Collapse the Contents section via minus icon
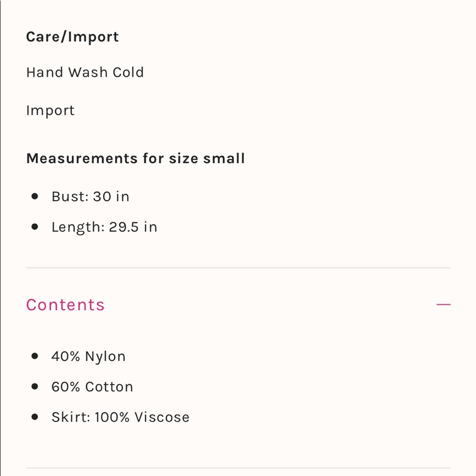 point(443,304)
